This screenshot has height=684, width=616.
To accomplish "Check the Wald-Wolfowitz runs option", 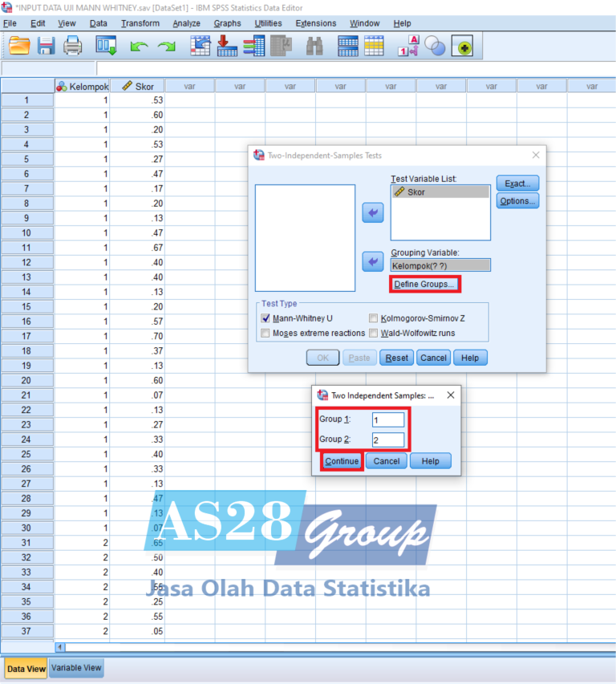I will coord(374,333).
